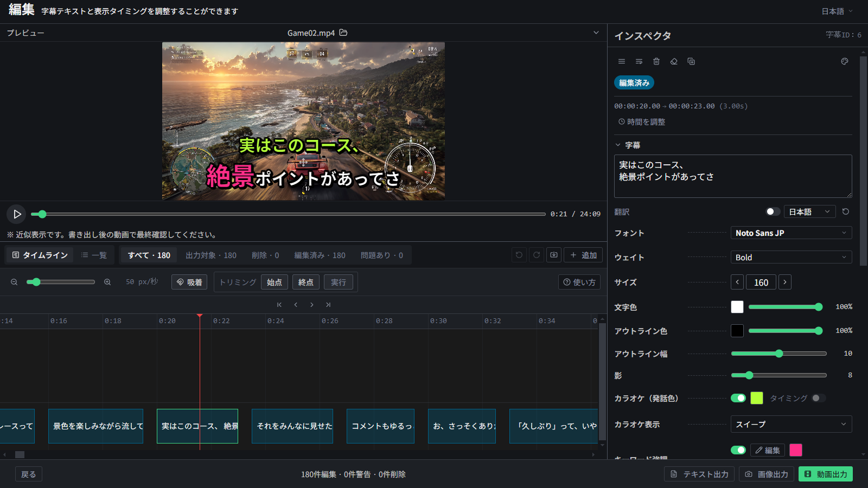Jump to the first subtitle using the skip-back arrow
This screenshot has width=868, height=488.
(279, 305)
